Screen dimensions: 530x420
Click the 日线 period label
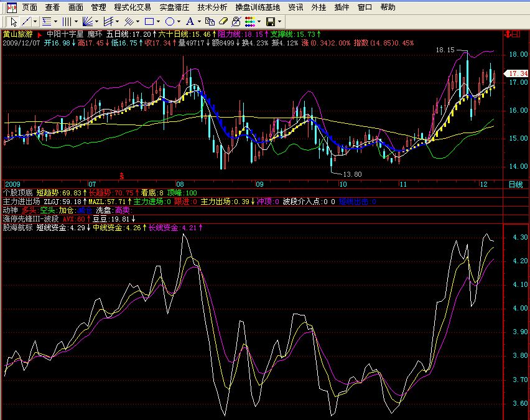(516, 185)
